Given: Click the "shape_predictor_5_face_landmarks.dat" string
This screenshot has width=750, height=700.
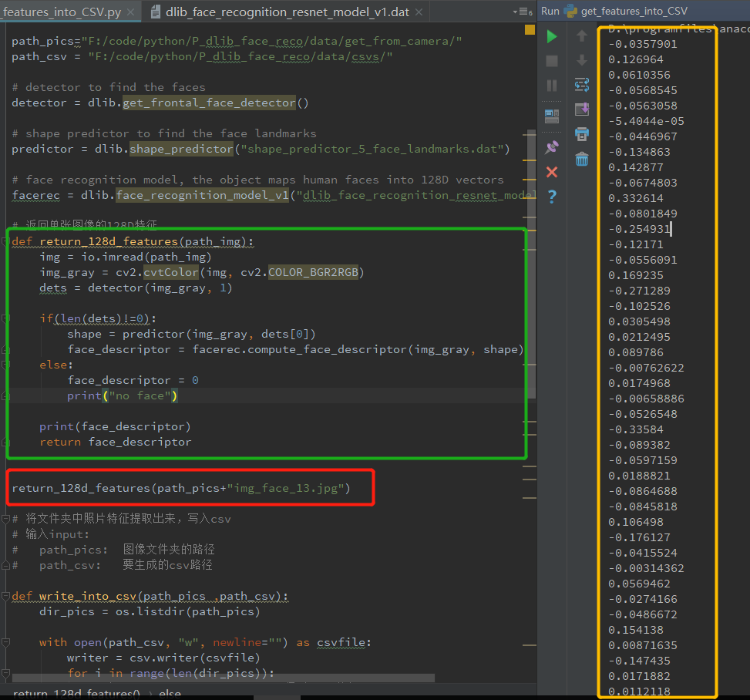Looking at the screenshot, I should click(372, 150).
